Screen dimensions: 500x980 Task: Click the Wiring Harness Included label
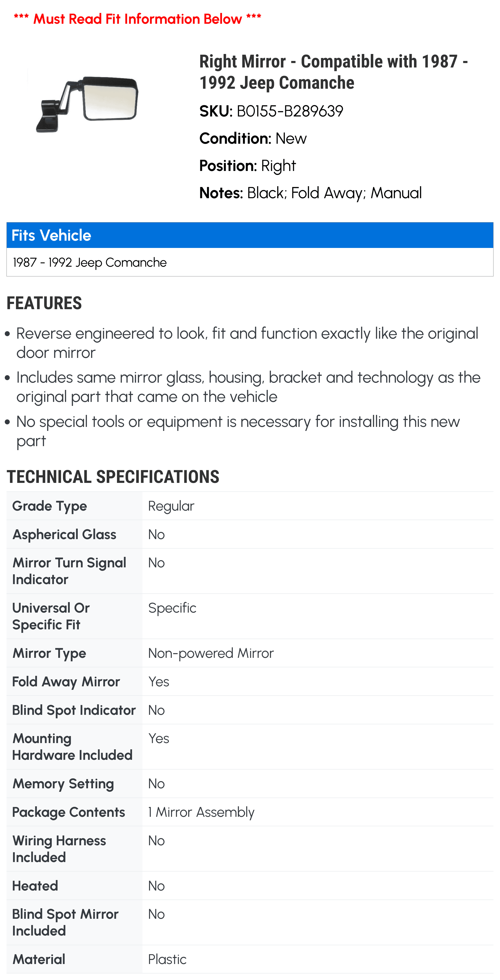pos(59,849)
